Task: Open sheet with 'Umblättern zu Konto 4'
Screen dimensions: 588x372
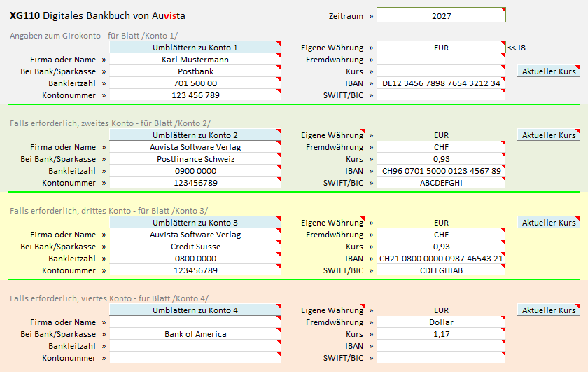Action: tap(195, 310)
